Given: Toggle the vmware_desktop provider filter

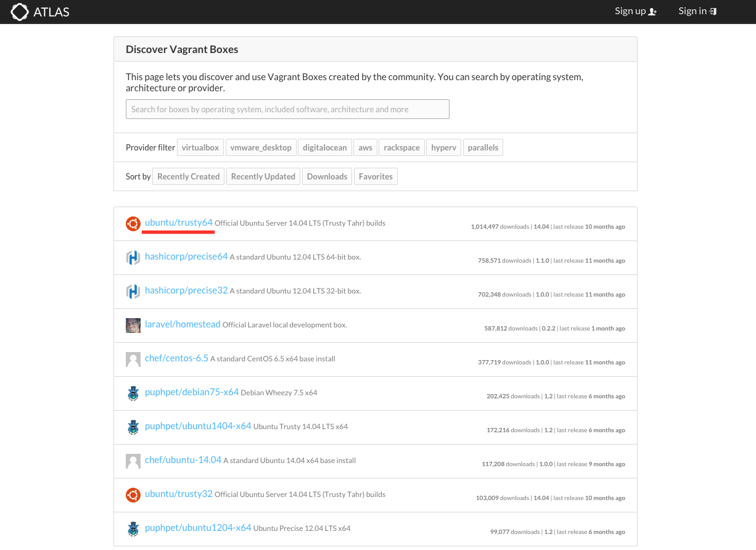Looking at the screenshot, I should (x=260, y=147).
